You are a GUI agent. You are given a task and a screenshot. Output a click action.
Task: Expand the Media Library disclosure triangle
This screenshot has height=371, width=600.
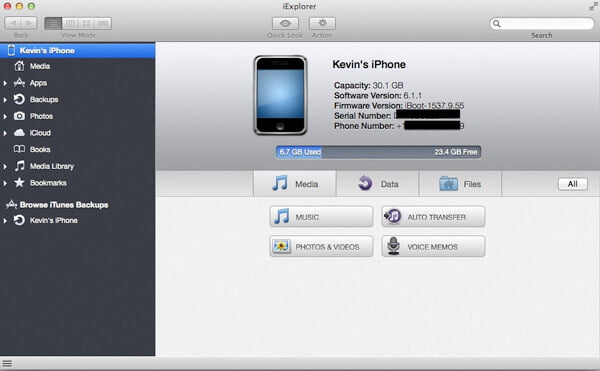tap(5, 166)
